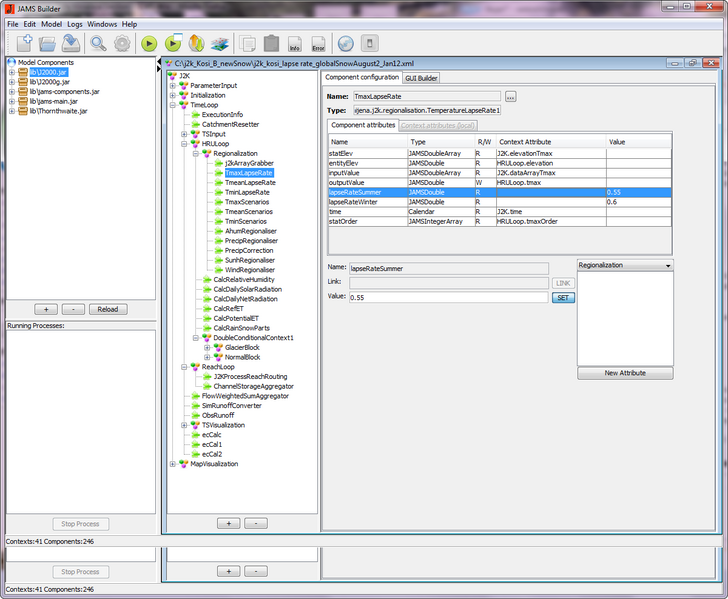The image size is (728, 599).
Task: Click the magnifying glass search icon
Action: (x=98, y=43)
